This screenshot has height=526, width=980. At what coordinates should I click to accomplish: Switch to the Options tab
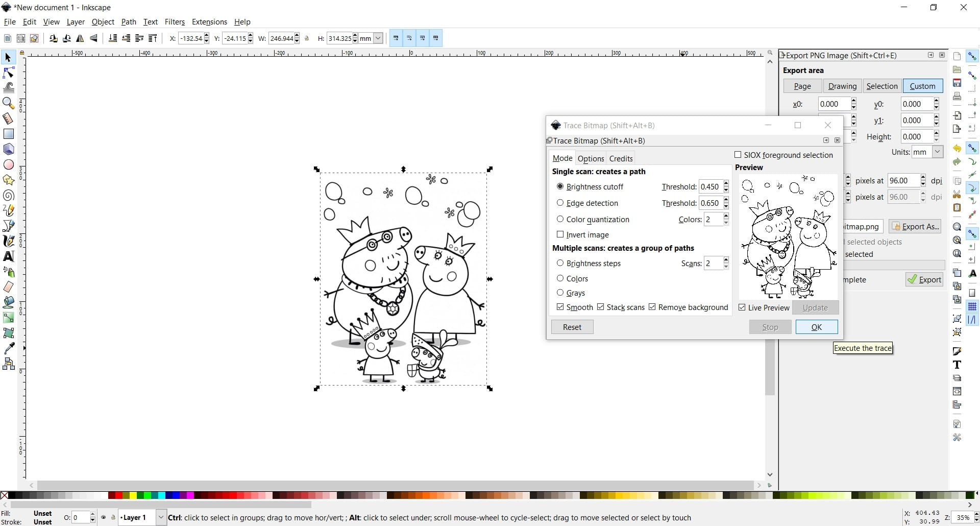coord(591,158)
